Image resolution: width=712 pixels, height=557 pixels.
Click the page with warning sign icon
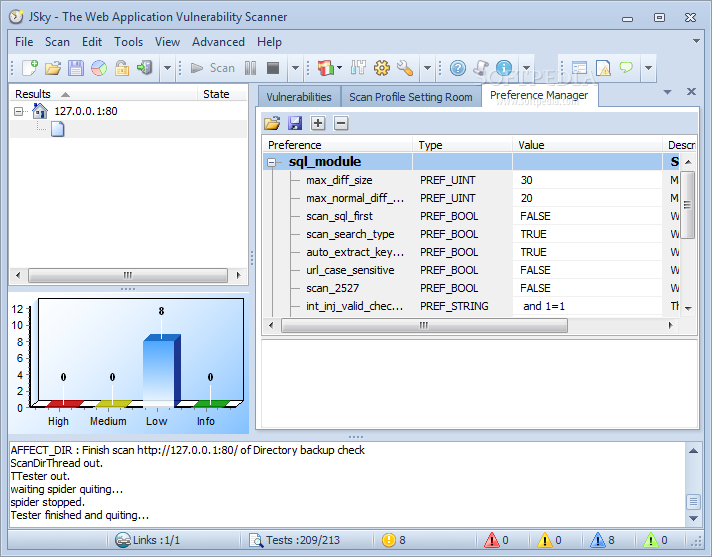click(603, 68)
